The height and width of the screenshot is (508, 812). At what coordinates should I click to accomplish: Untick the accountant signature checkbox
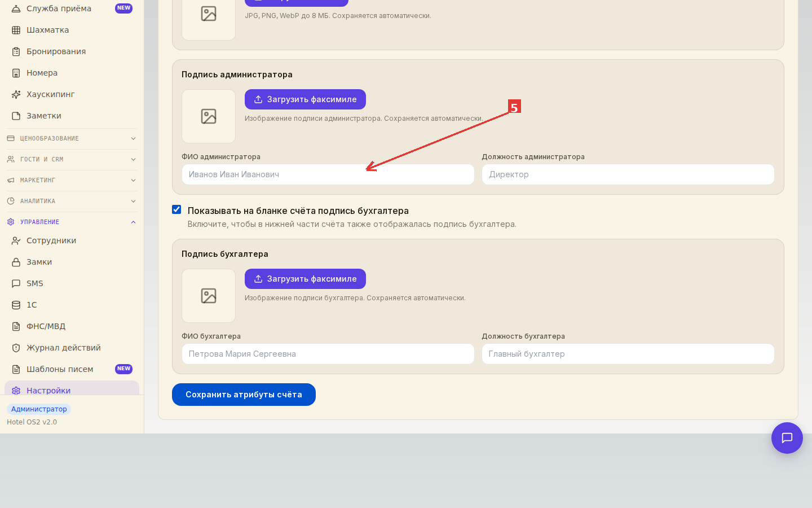(176, 209)
